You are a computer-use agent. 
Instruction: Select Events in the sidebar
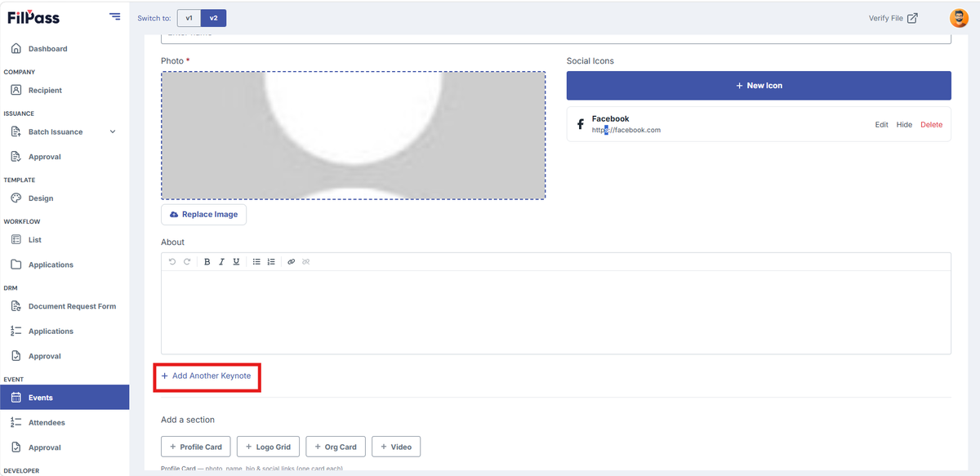click(65, 398)
